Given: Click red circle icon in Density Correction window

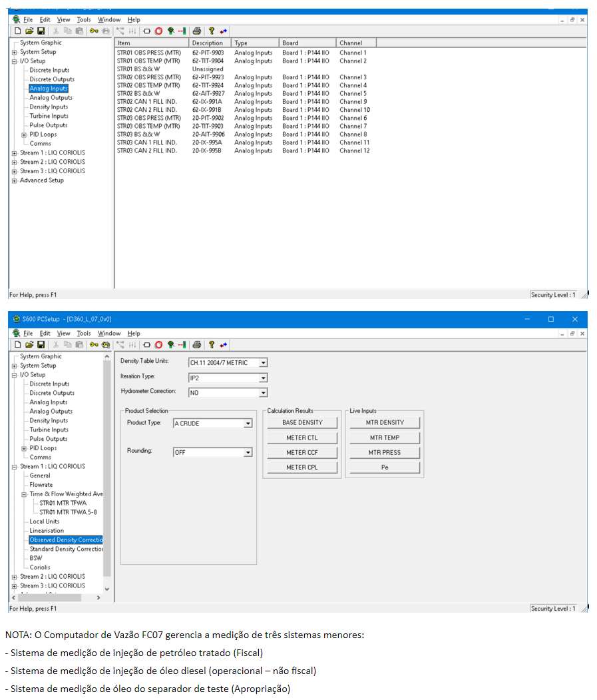Looking at the screenshot, I should tap(159, 345).
